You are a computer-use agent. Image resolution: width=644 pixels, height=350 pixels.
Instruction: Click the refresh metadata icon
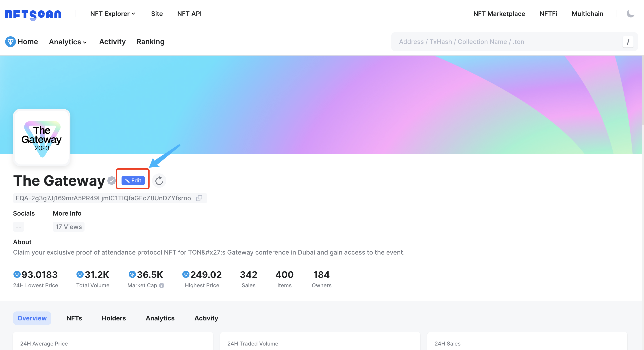point(159,181)
